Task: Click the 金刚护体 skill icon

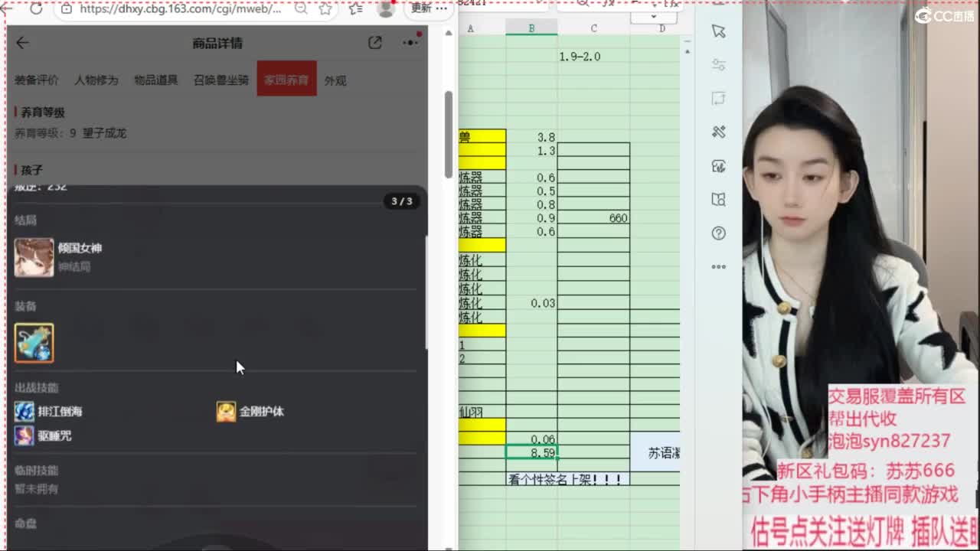Action: point(226,412)
